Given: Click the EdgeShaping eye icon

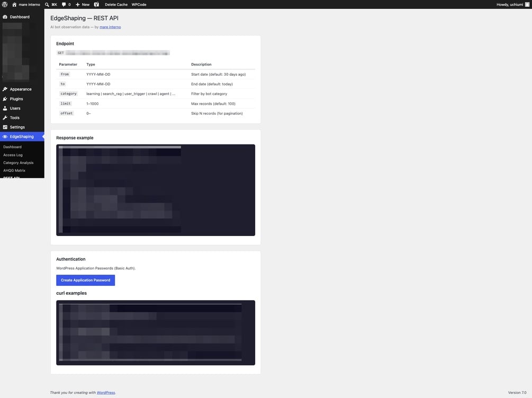Looking at the screenshot, I should [x=5, y=137].
